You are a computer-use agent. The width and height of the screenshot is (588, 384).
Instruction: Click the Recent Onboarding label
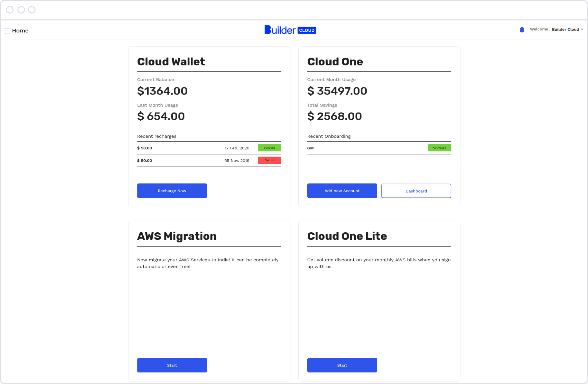coord(329,136)
